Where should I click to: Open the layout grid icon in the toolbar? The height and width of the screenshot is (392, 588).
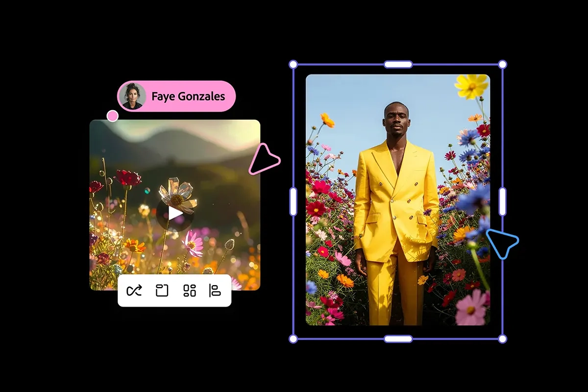tap(190, 291)
